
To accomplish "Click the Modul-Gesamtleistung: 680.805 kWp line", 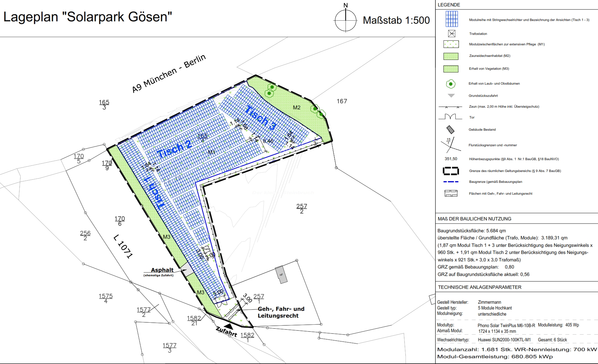I will [x=495, y=357].
